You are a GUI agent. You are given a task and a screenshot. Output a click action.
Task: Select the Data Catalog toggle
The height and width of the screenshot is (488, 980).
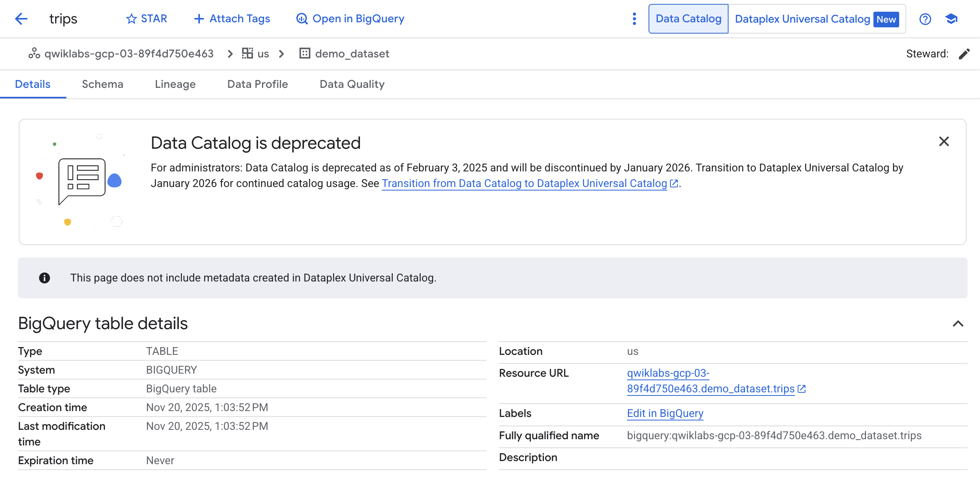pyautogui.click(x=688, y=19)
